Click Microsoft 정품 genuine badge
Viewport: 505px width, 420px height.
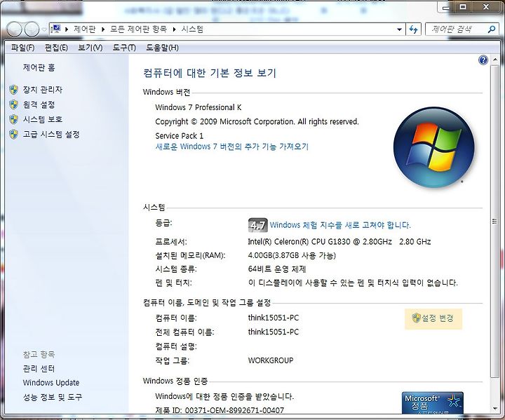433,402
